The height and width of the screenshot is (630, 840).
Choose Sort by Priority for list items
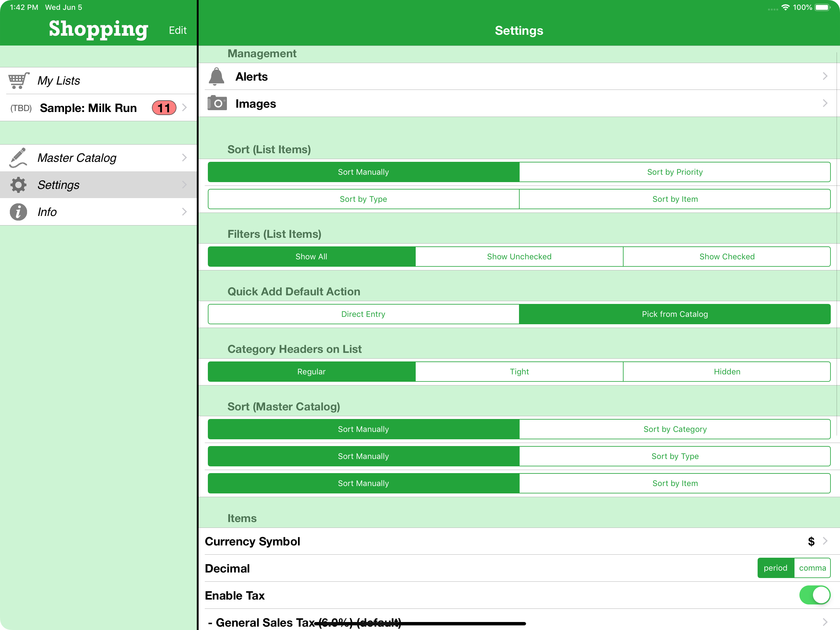[675, 172]
